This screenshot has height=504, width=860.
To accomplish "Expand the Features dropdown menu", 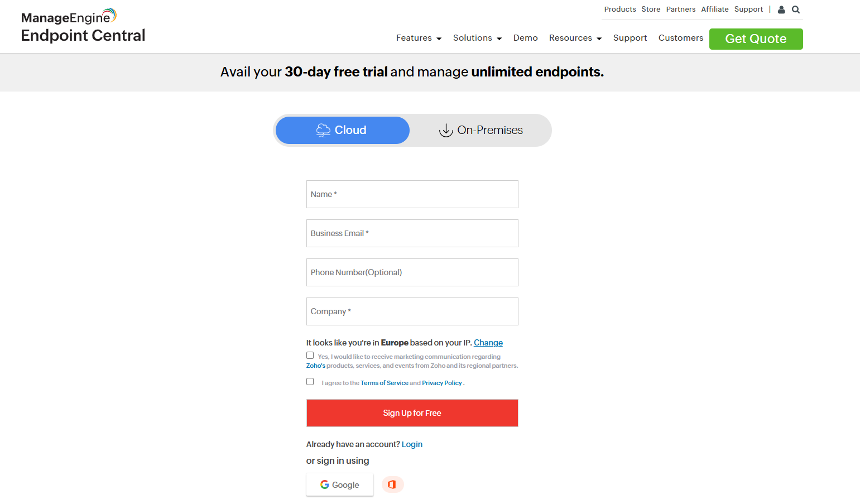I will point(419,38).
